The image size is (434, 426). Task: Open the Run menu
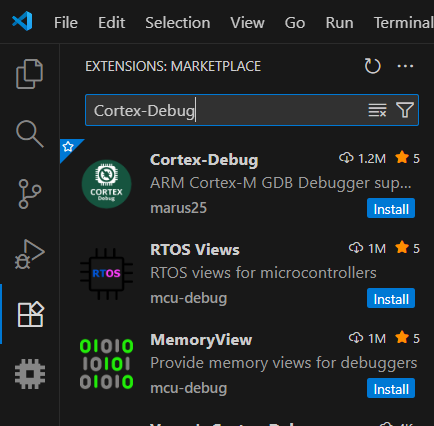coord(339,23)
